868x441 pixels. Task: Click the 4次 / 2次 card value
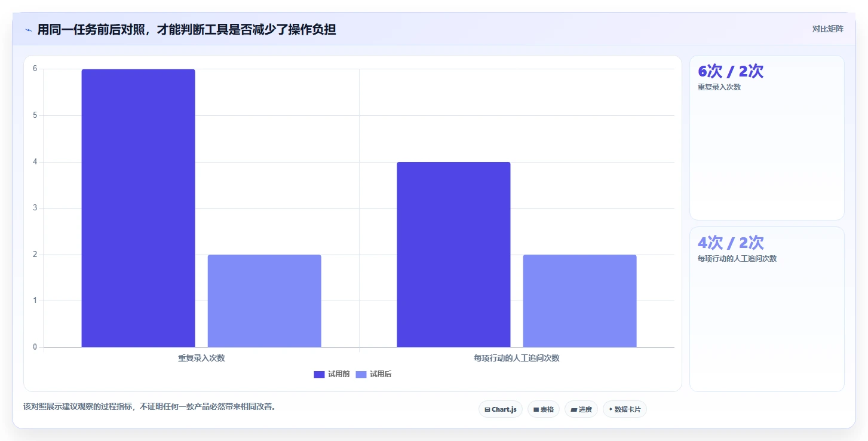[731, 243]
